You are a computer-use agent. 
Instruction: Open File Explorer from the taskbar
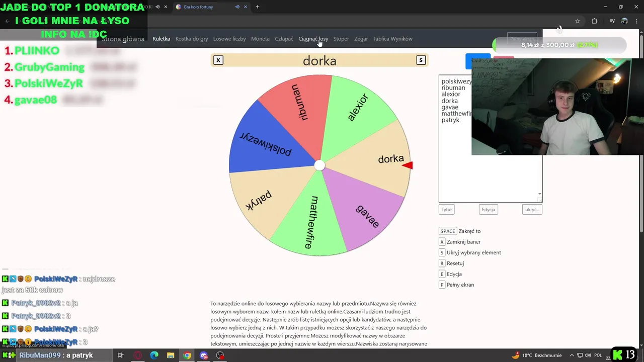(171, 355)
